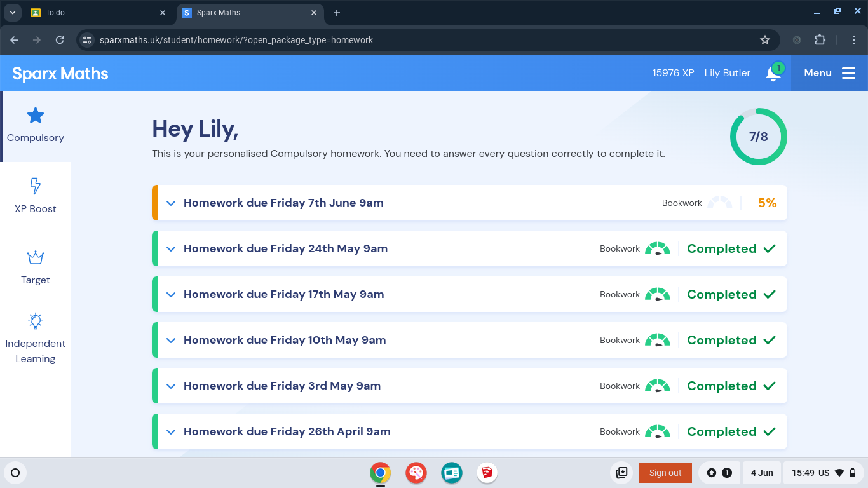Screen dimensions: 868x488
Task: Click Bookwork gauge for 26th April homework
Action: [x=657, y=432]
